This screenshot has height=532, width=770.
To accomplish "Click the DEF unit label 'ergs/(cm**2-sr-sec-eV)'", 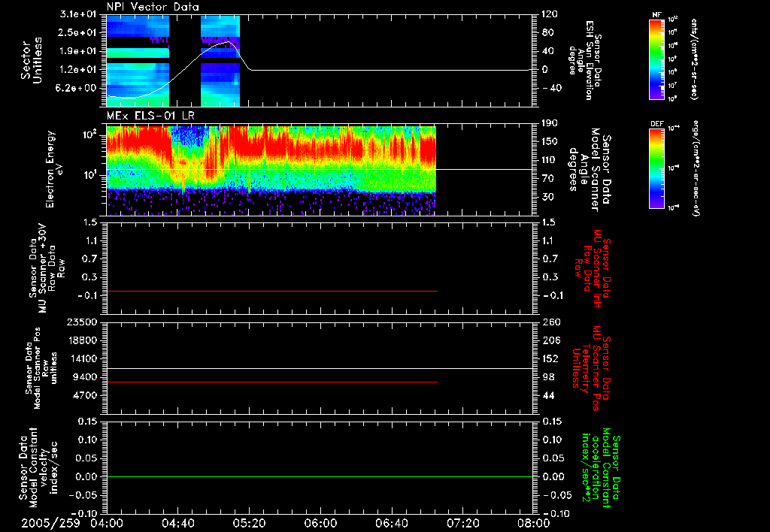I will 696,168.
